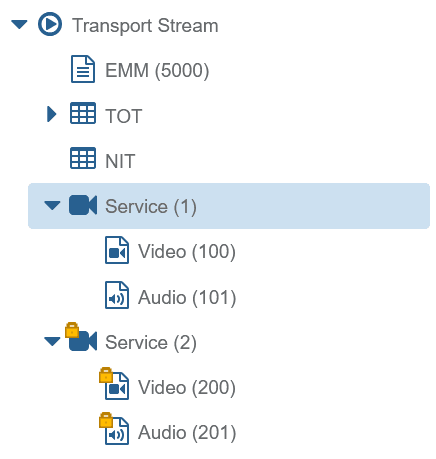
Task: Select the NIT tree label
Action: (x=120, y=161)
